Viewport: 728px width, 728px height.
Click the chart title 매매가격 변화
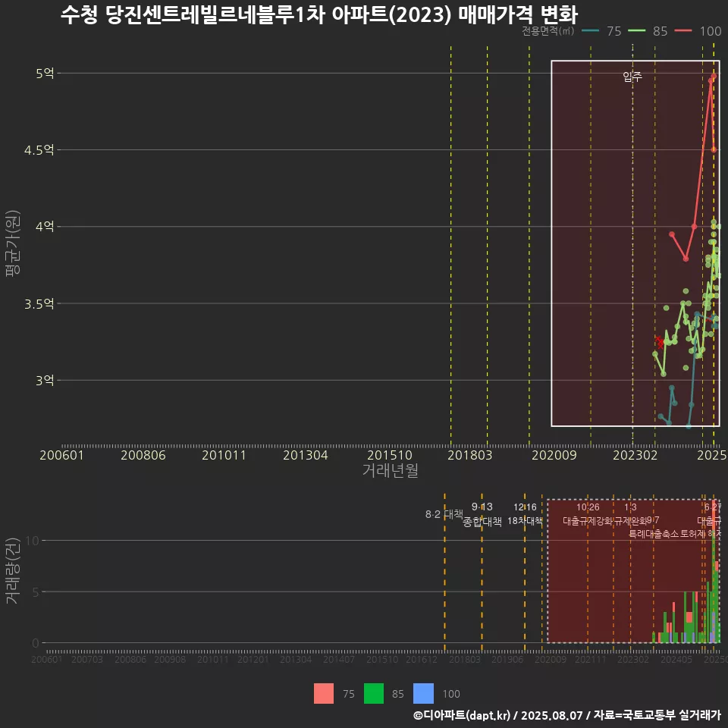click(x=518, y=15)
